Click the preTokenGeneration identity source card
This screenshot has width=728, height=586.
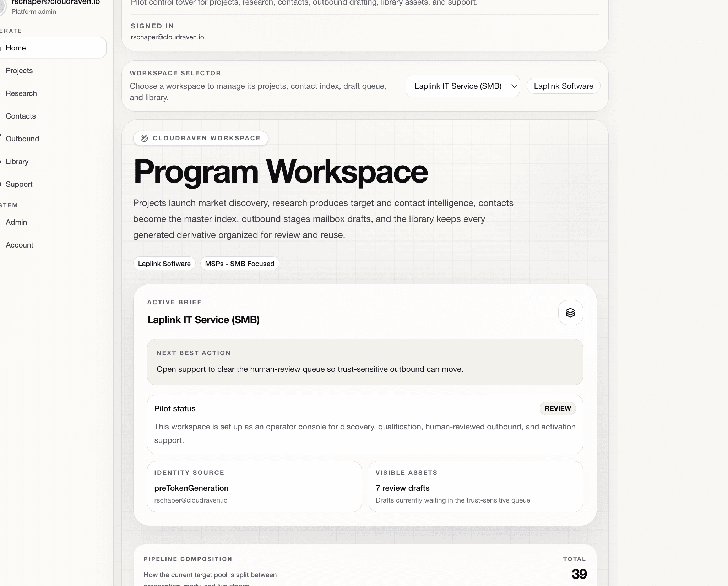click(254, 487)
